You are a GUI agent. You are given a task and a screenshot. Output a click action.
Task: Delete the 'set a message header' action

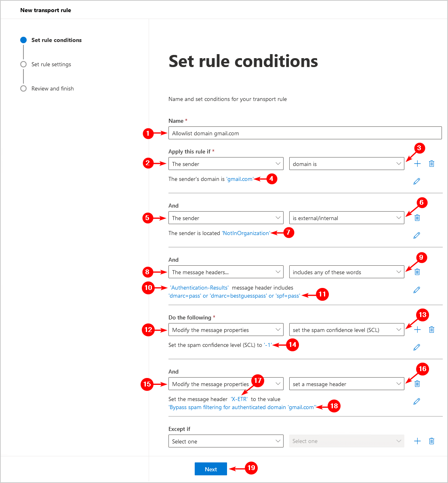pyautogui.click(x=417, y=384)
